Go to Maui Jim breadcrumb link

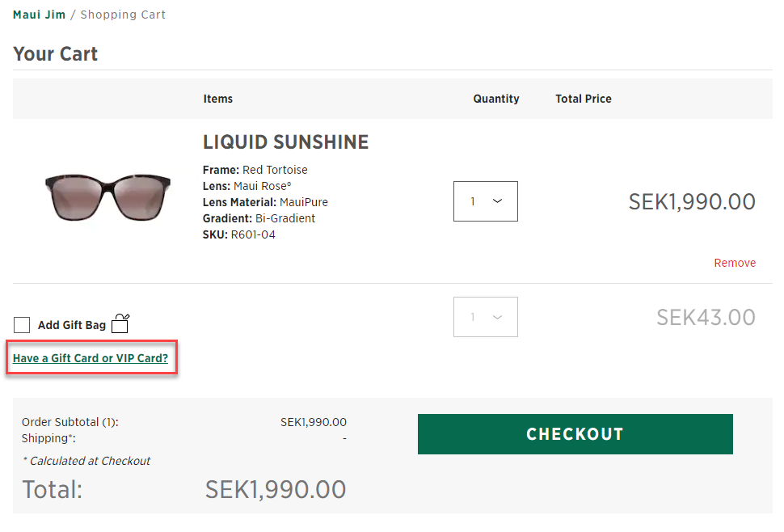tap(39, 15)
